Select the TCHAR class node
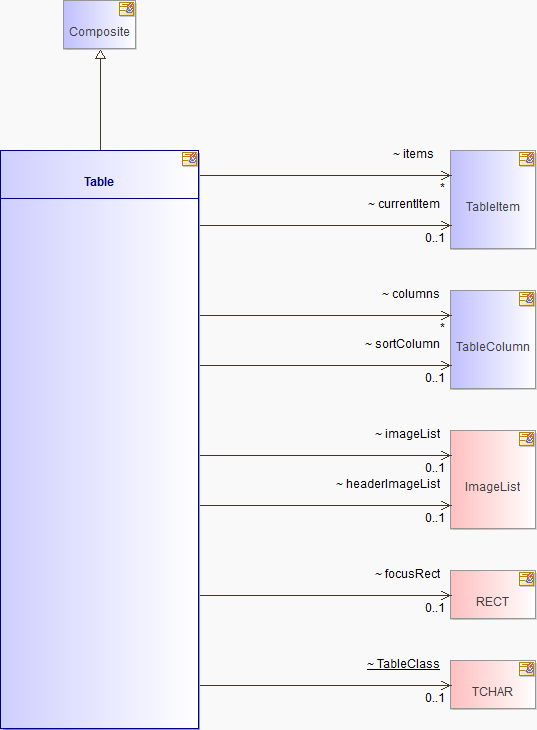 tap(493, 684)
